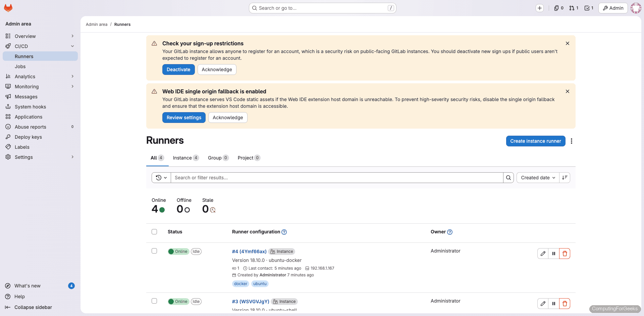
Task: Select the checkbox for runner #4
Action: point(154,251)
